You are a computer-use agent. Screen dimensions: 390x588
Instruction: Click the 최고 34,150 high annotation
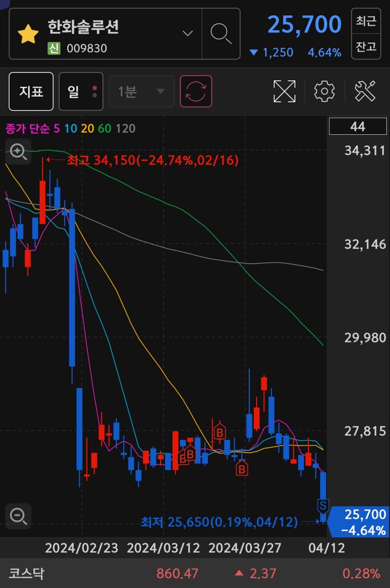click(153, 160)
